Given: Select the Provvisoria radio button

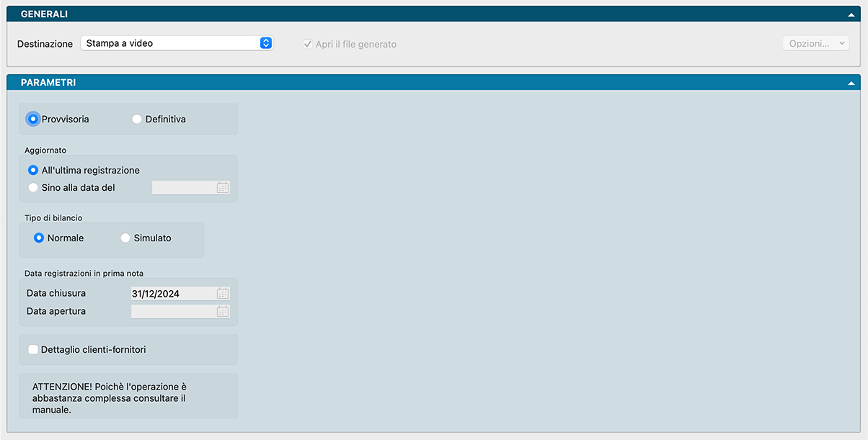Looking at the screenshot, I should coord(33,120).
